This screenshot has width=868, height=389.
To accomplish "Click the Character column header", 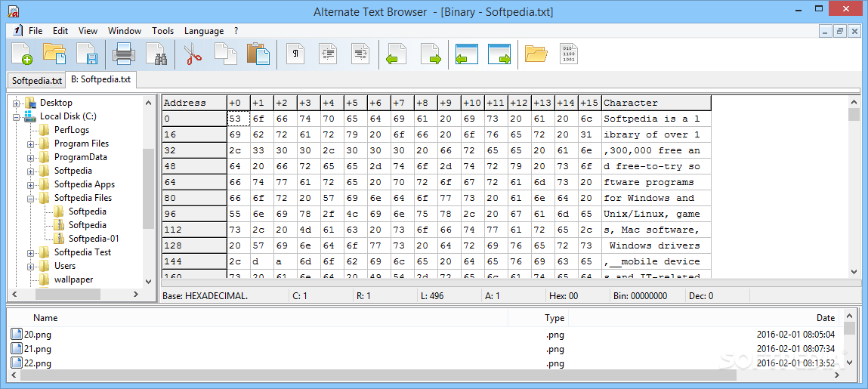I will pos(656,103).
